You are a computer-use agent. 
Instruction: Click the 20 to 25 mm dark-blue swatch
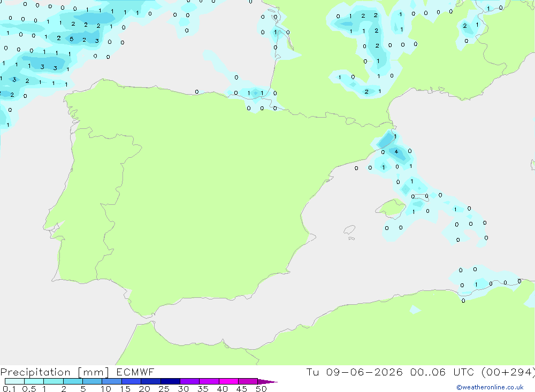151,381
